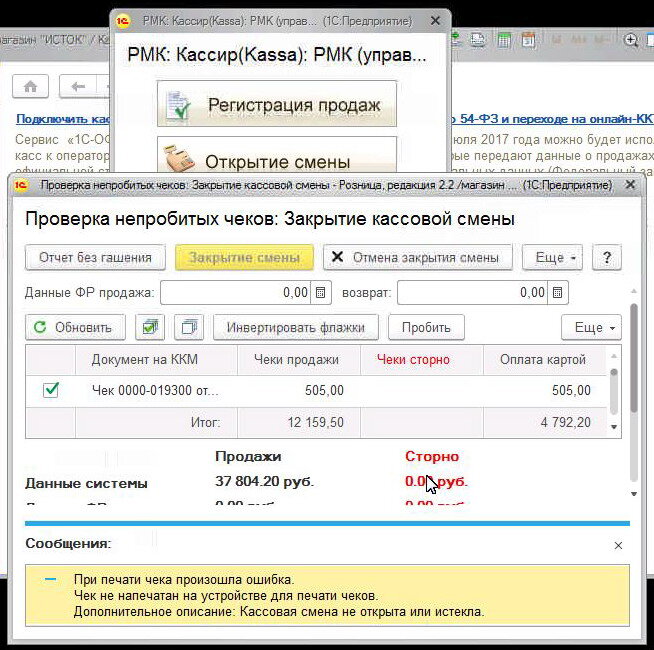Viewport: 654px width, 650px height.
Task: Open calculator for возврат field
Action: [558, 292]
